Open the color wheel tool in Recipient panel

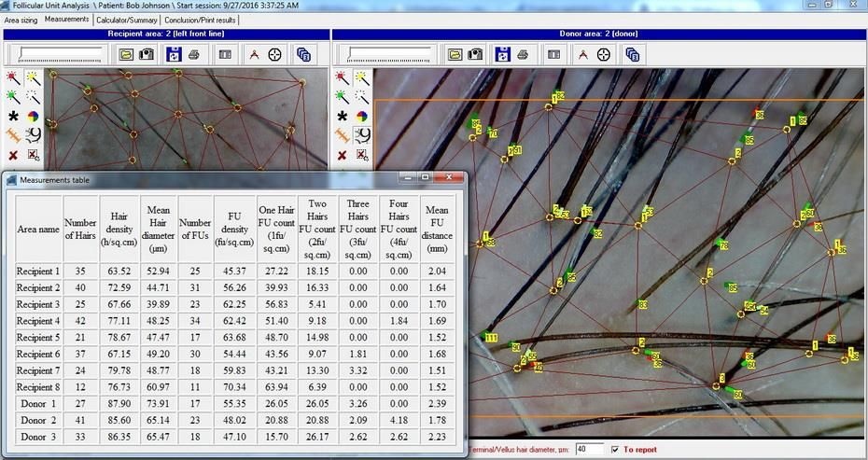click(34, 117)
